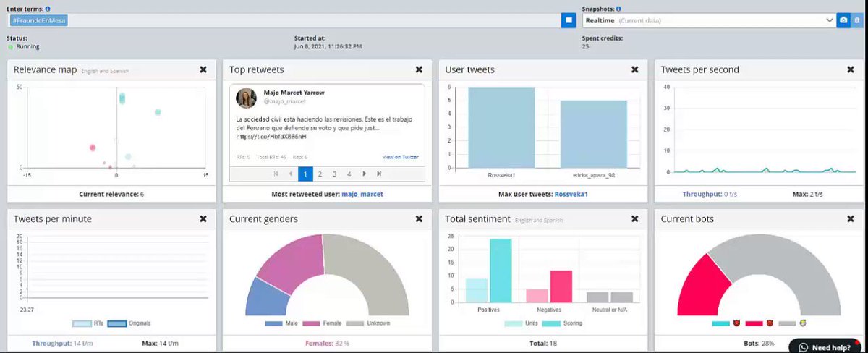Toggle the cyan legend in Current bots

click(x=725, y=323)
